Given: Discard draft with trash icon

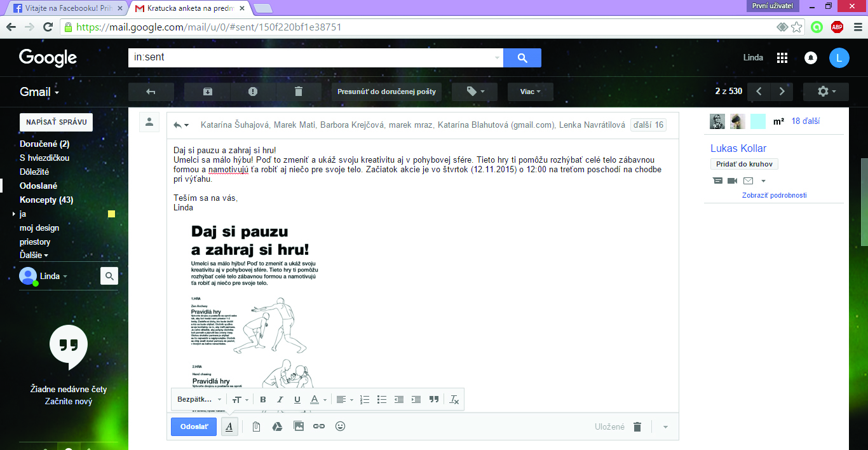Looking at the screenshot, I should [638, 426].
